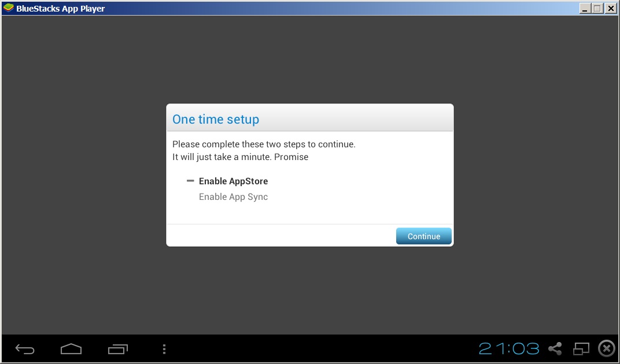The height and width of the screenshot is (364, 620).
Task: Click the One time setup heading
Action: (x=216, y=119)
